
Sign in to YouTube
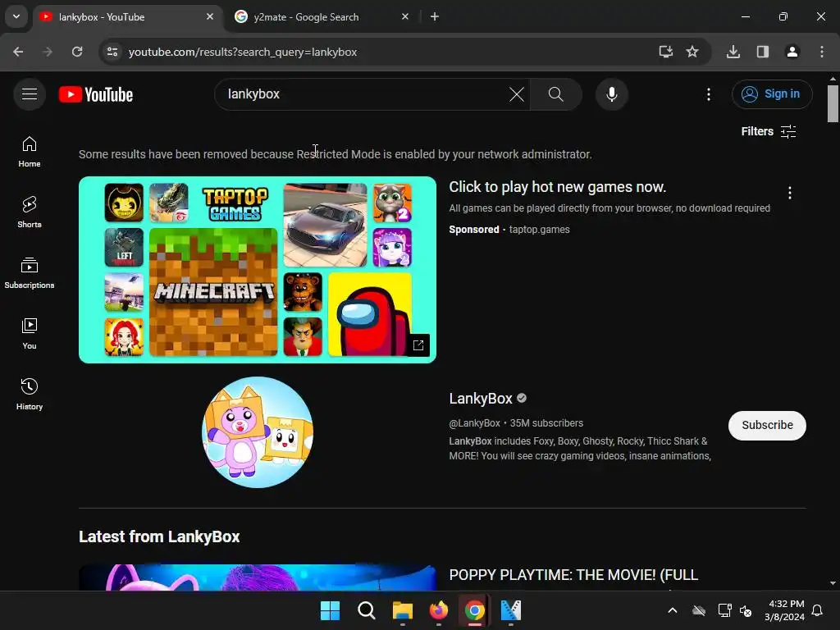[x=771, y=94]
